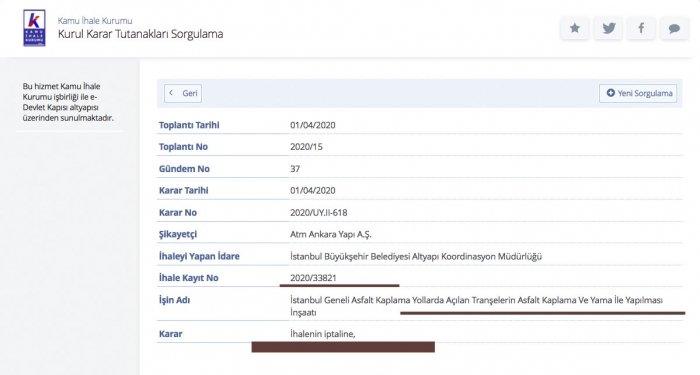Select the Şikayetçi label
700x375 pixels.
click(178, 234)
